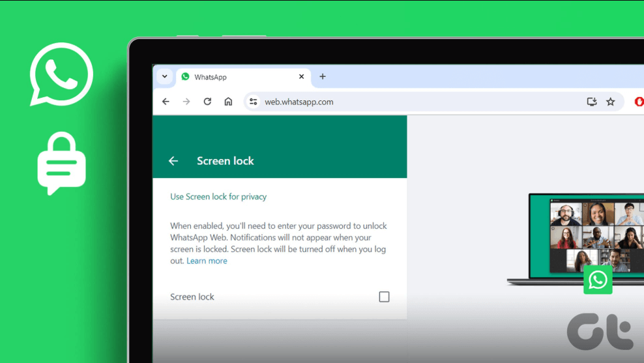Click 'Use Screen lock for privacy' text

pos(218,197)
